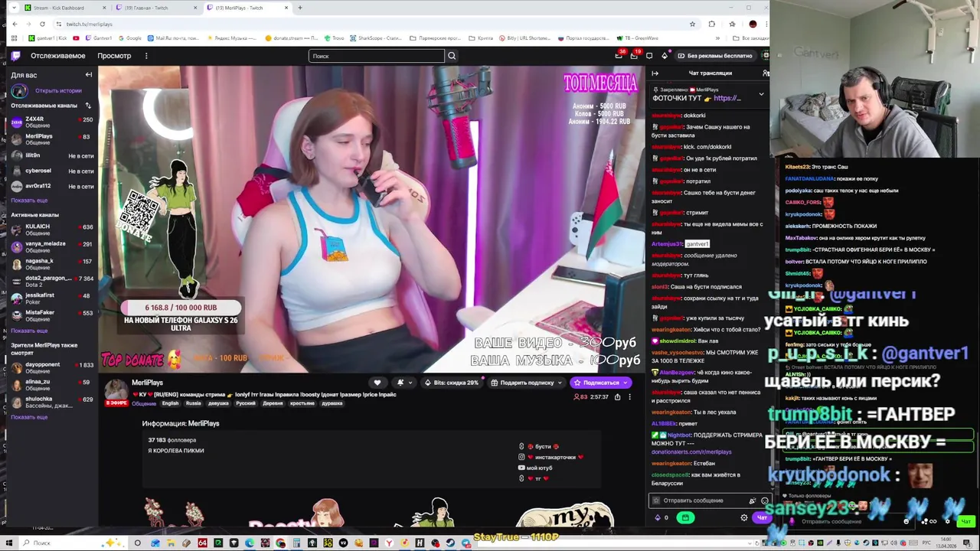Screen dimensions: 980x551
Task: Open the notifications inbox icon
Action: coord(634,56)
